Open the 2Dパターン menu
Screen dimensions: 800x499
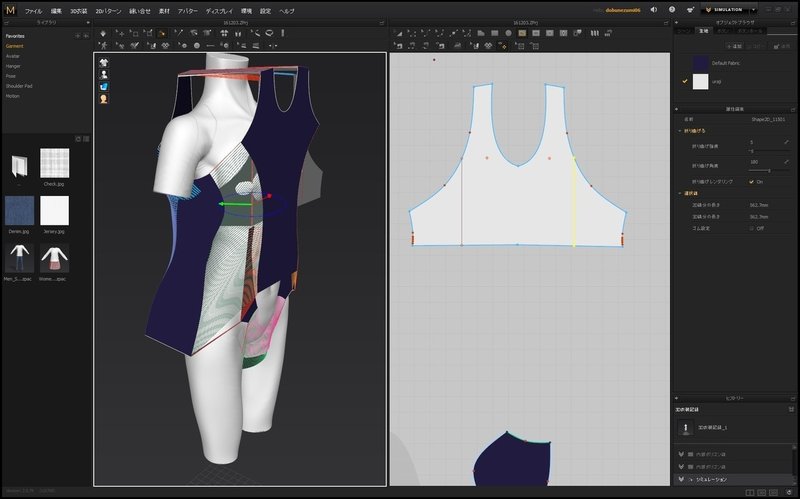coord(109,11)
